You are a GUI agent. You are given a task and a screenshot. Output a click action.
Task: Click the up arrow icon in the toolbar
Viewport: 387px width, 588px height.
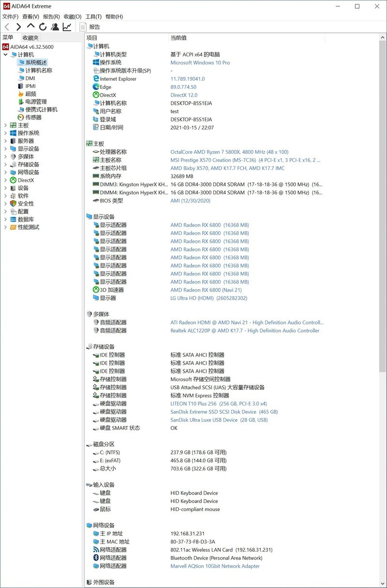(30, 27)
